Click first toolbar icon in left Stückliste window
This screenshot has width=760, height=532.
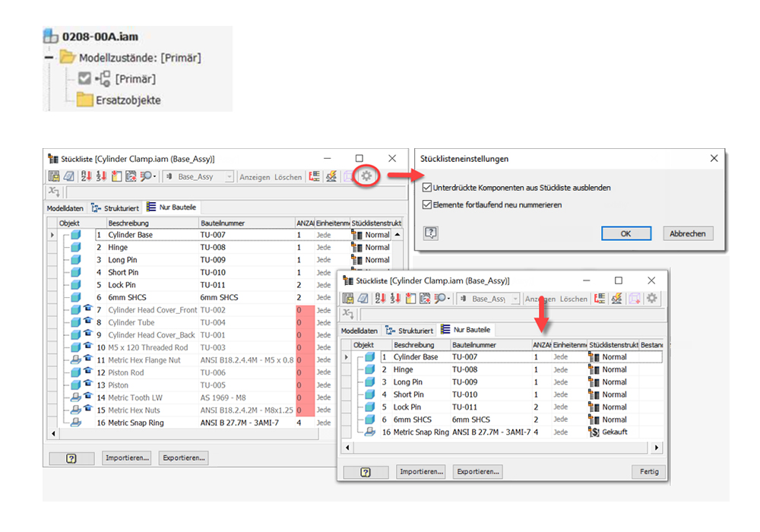(53, 176)
